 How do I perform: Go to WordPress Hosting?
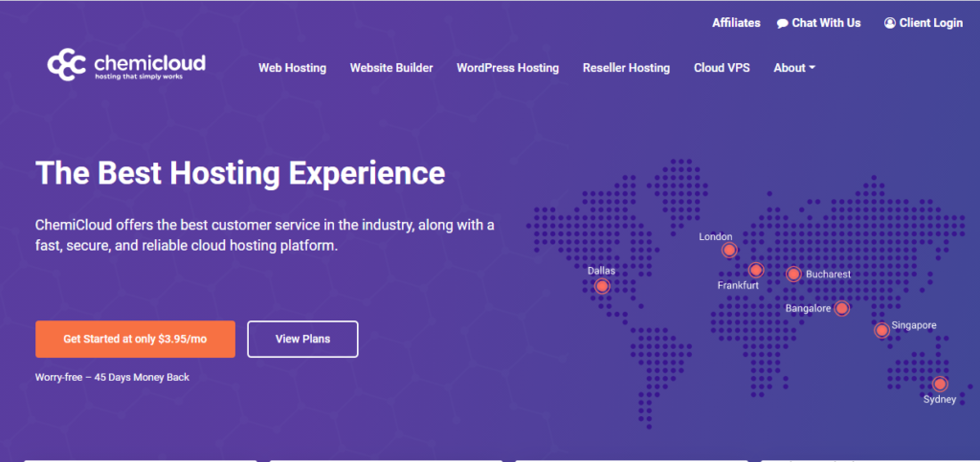tap(507, 67)
